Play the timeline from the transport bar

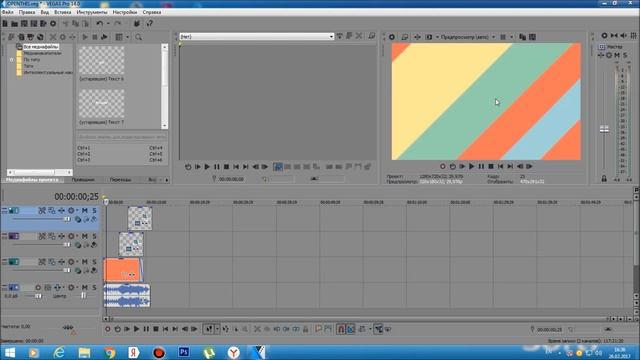point(136,329)
